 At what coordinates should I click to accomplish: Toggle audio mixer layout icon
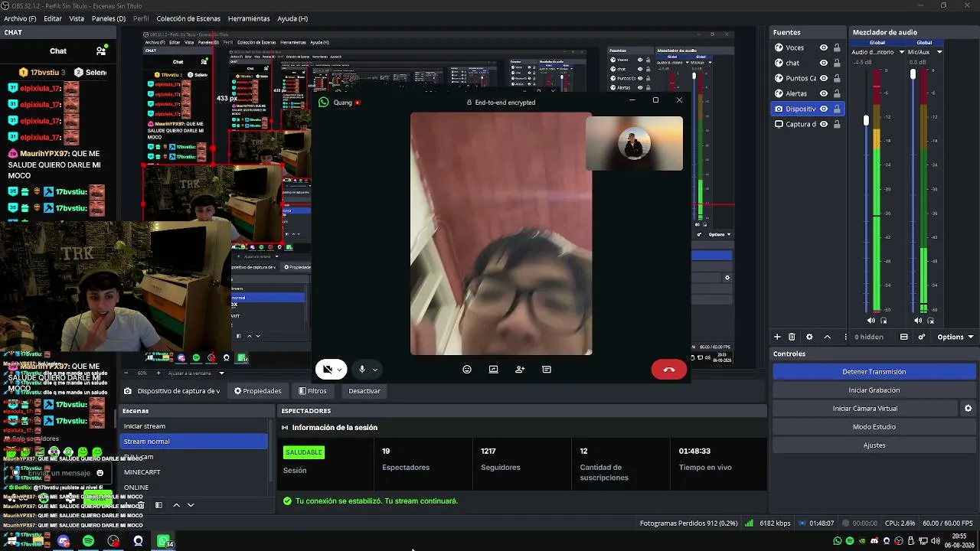coord(904,337)
